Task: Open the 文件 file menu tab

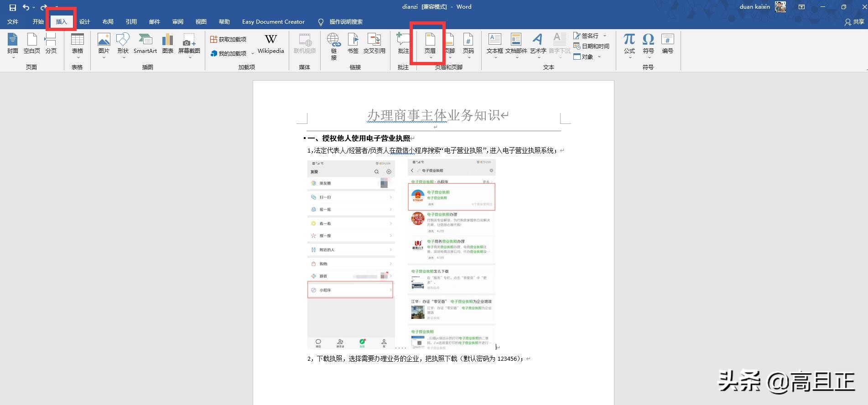Action: coord(13,22)
